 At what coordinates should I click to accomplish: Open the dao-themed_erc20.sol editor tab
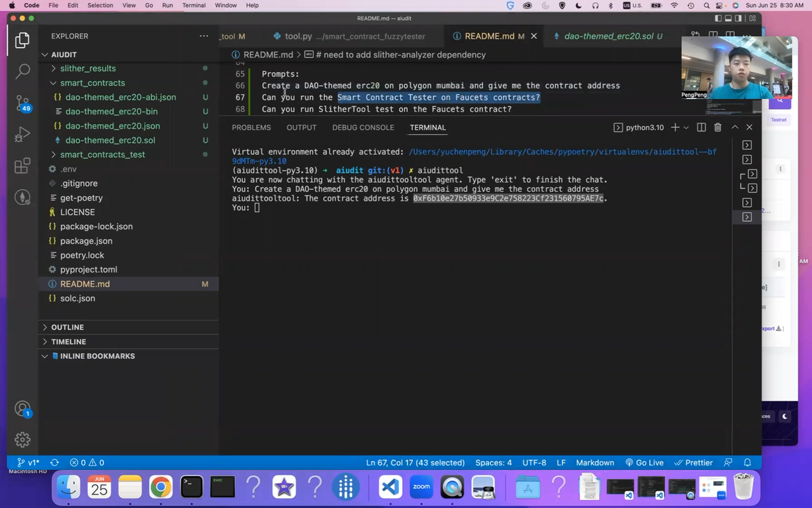(608, 36)
